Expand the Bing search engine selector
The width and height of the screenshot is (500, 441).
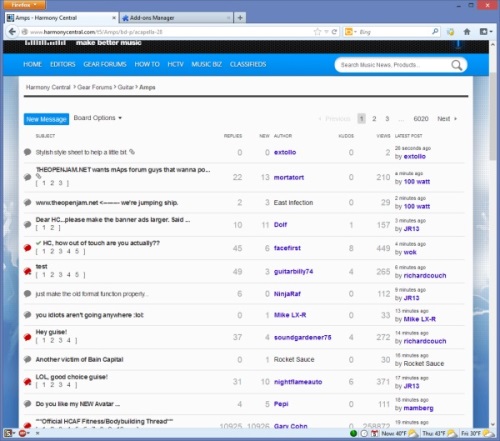click(x=351, y=32)
